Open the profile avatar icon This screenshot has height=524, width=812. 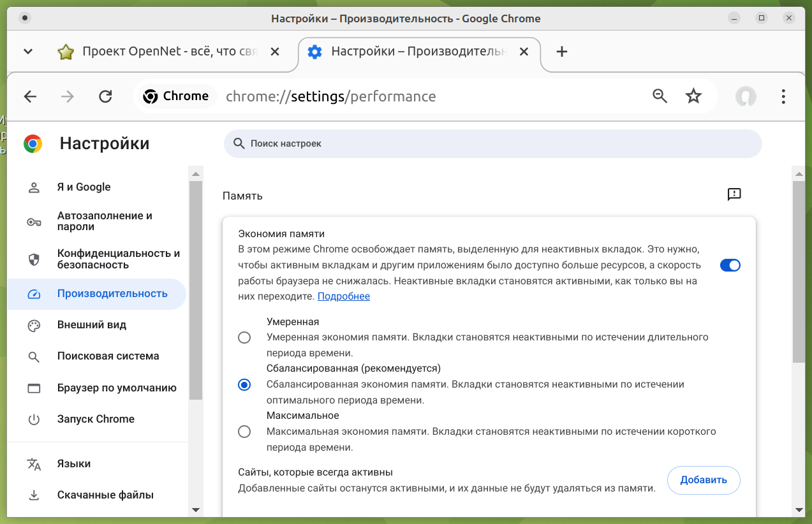pos(745,96)
